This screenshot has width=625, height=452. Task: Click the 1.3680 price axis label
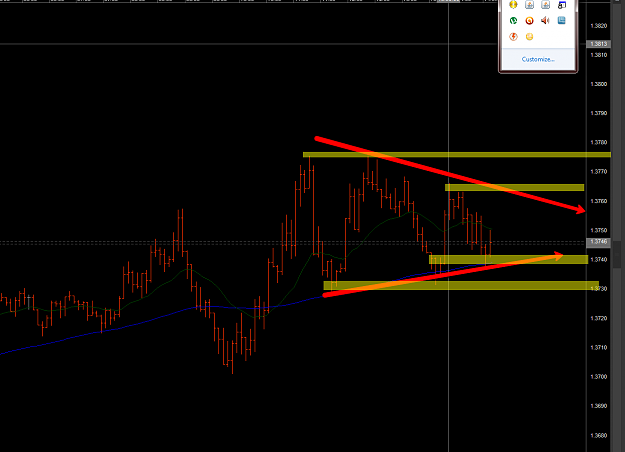599,436
